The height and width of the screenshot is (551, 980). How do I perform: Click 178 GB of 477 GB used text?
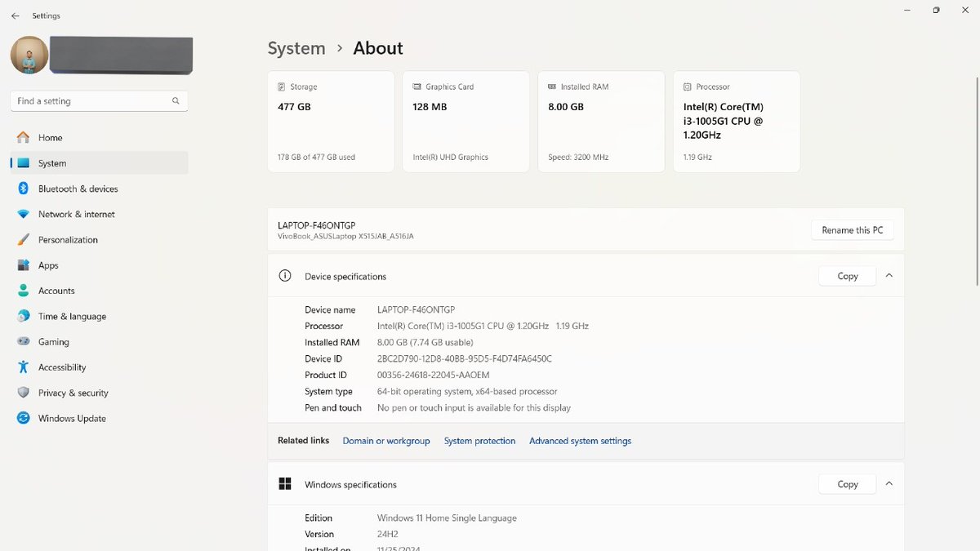[316, 157]
